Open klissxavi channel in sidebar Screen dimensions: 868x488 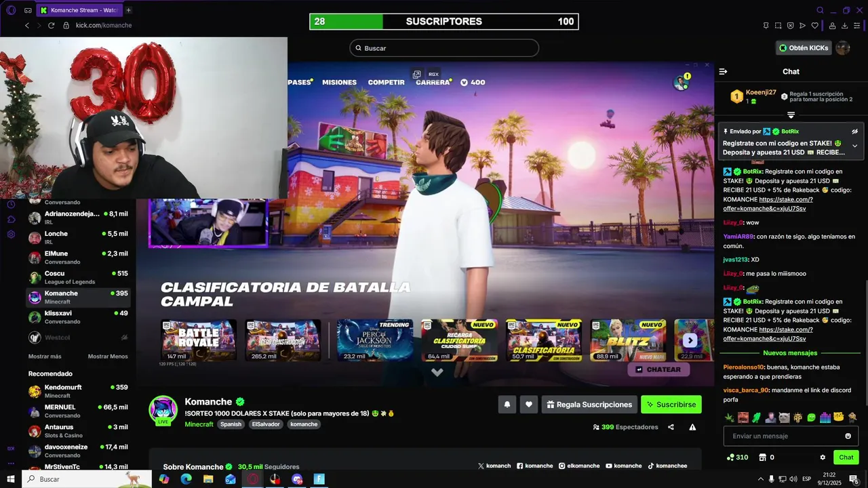click(x=78, y=317)
